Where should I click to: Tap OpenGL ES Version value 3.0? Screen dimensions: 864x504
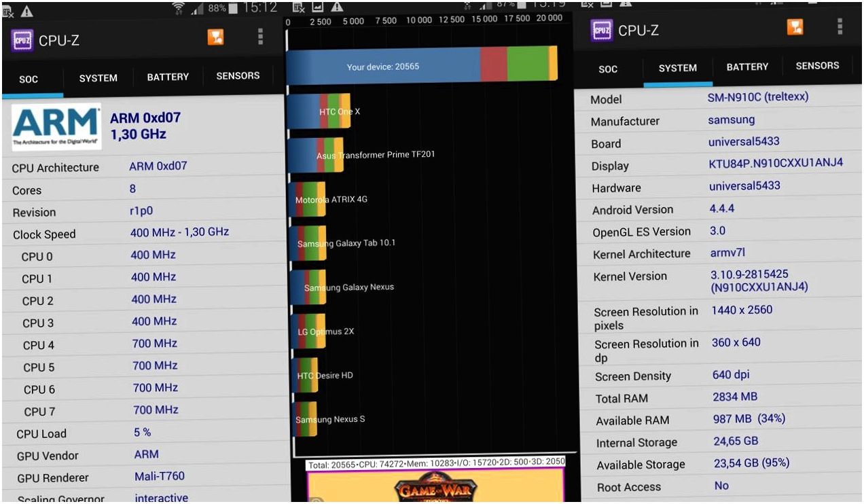[x=717, y=230]
